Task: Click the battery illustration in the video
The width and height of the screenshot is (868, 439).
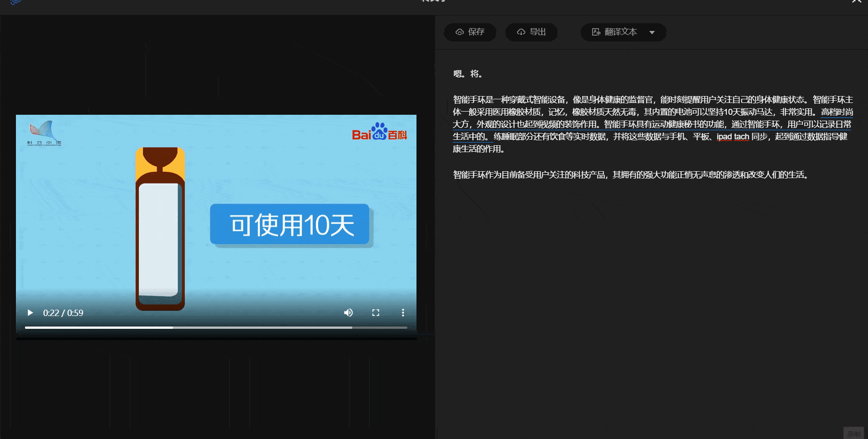Action: 160,229
